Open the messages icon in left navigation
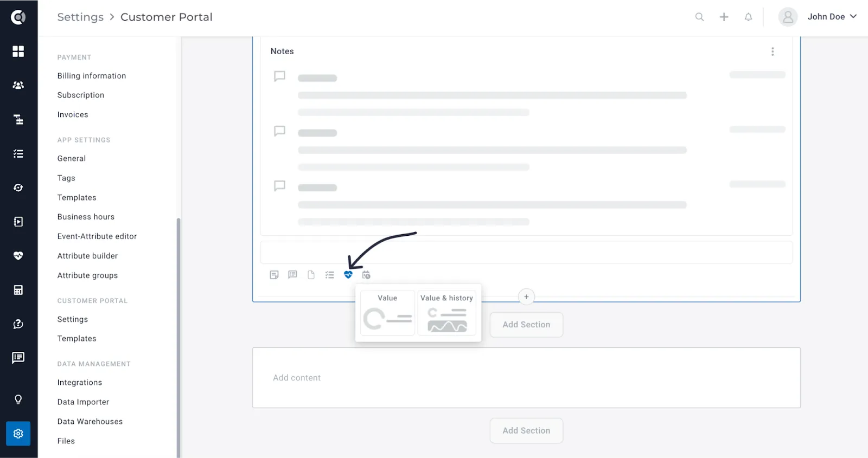 pyautogui.click(x=18, y=358)
